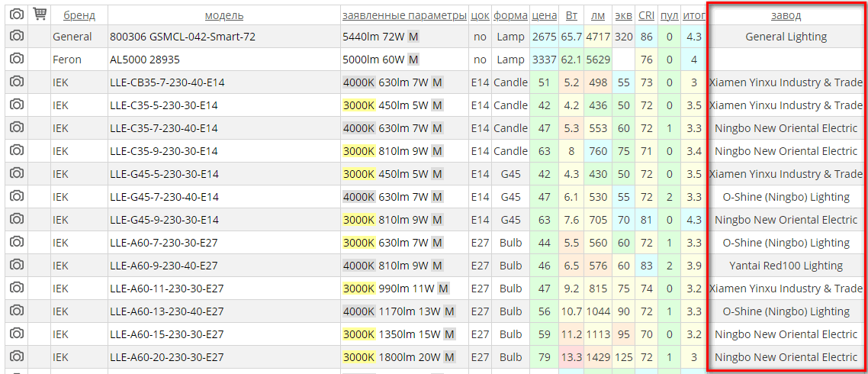
Task: Sort table by бренд column
Action: 79,15
